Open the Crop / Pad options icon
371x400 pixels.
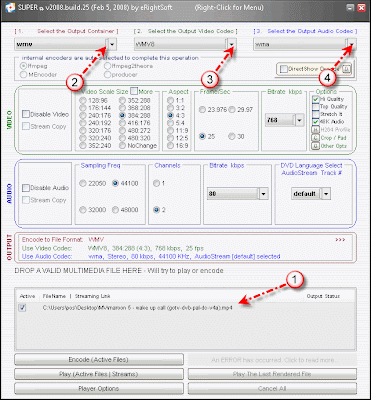point(315,138)
